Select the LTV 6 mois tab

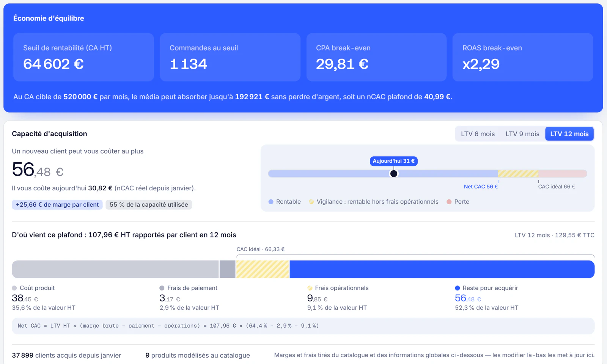[x=478, y=134]
